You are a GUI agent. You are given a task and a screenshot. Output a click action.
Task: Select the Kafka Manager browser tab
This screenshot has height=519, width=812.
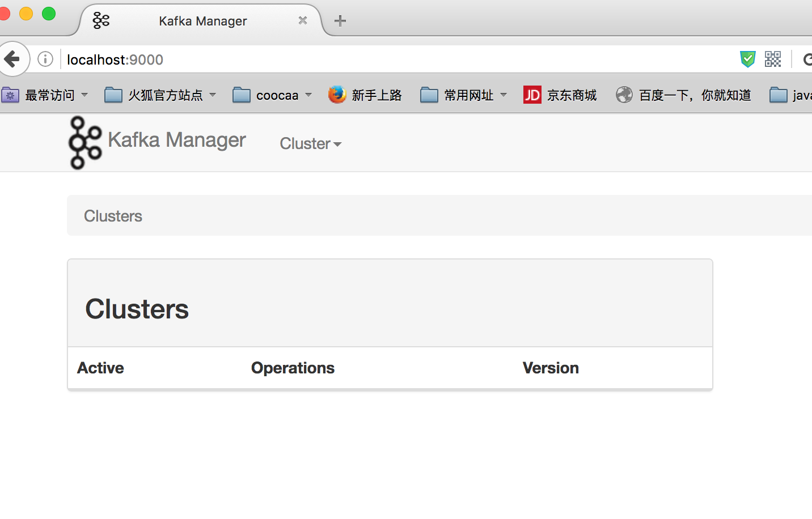[x=201, y=21]
